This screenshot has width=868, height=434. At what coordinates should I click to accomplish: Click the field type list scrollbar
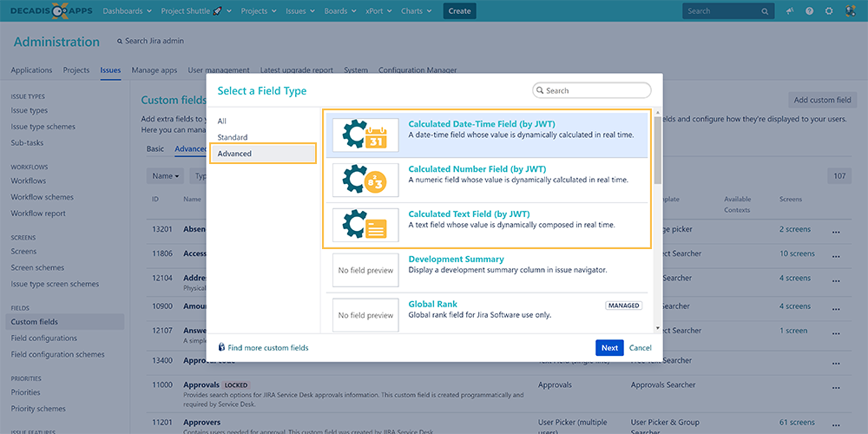(657, 149)
